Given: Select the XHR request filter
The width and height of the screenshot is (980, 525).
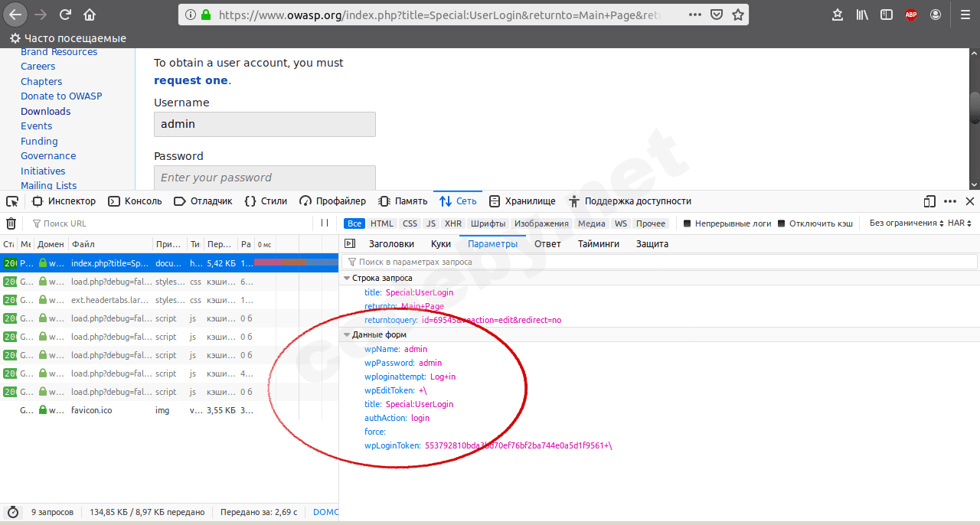Looking at the screenshot, I should coord(453,223).
